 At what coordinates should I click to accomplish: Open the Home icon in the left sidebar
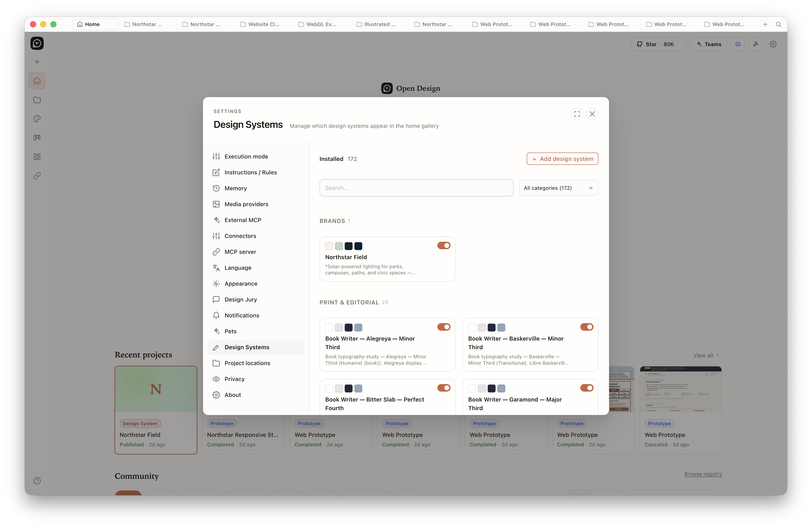click(37, 81)
